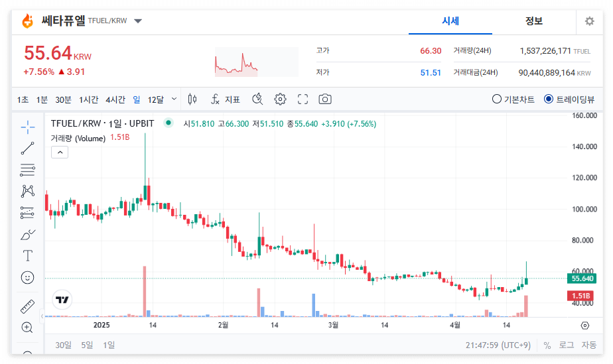Click the 2025 label on time axis
The width and height of the screenshot is (613, 364).
pos(102,325)
